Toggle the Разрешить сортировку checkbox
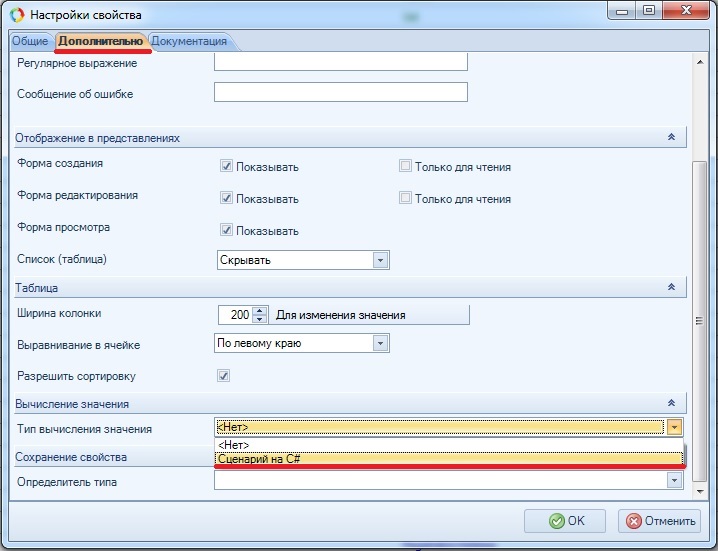718x551 pixels. tap(224, 376)
